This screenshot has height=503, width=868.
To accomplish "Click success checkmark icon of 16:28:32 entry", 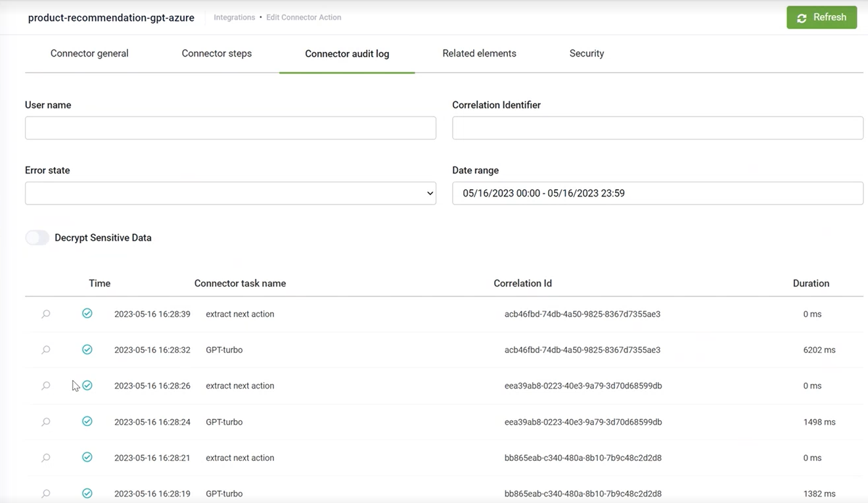I will pyautogui.click(x=87, y=350).
